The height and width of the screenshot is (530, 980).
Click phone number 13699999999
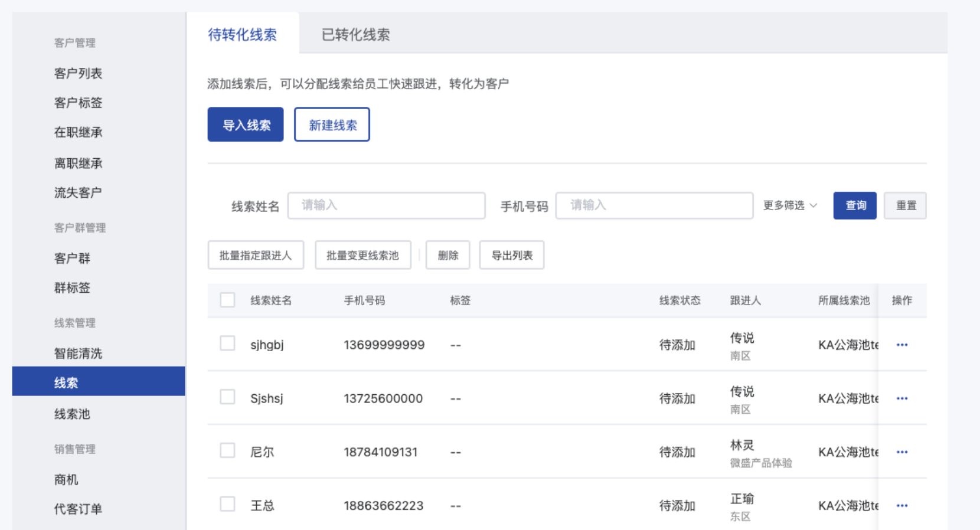pos(384,345)
